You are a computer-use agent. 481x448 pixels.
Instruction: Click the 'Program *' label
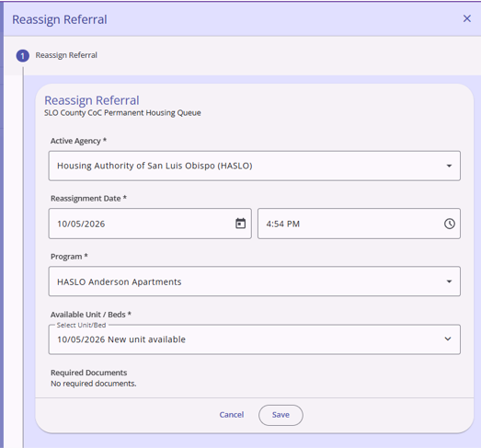pos(69,257)
